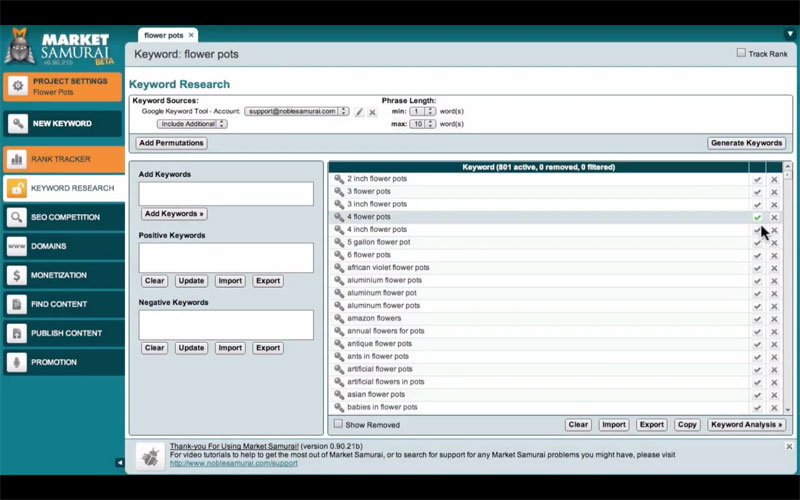Focus the Add Keywords text box
The image size is (800, 500).
click(226, 194)
